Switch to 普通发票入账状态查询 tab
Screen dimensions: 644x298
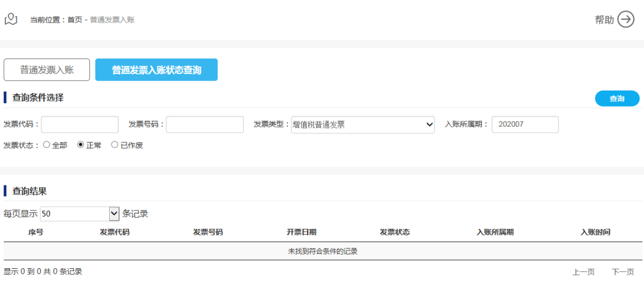click(x=156, y=70)
